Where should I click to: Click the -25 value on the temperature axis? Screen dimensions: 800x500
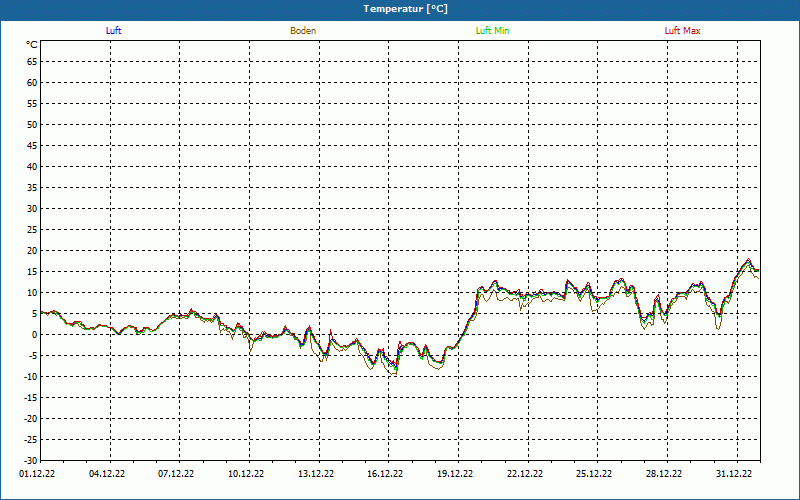pyautogui.click(x=31, y=439)
